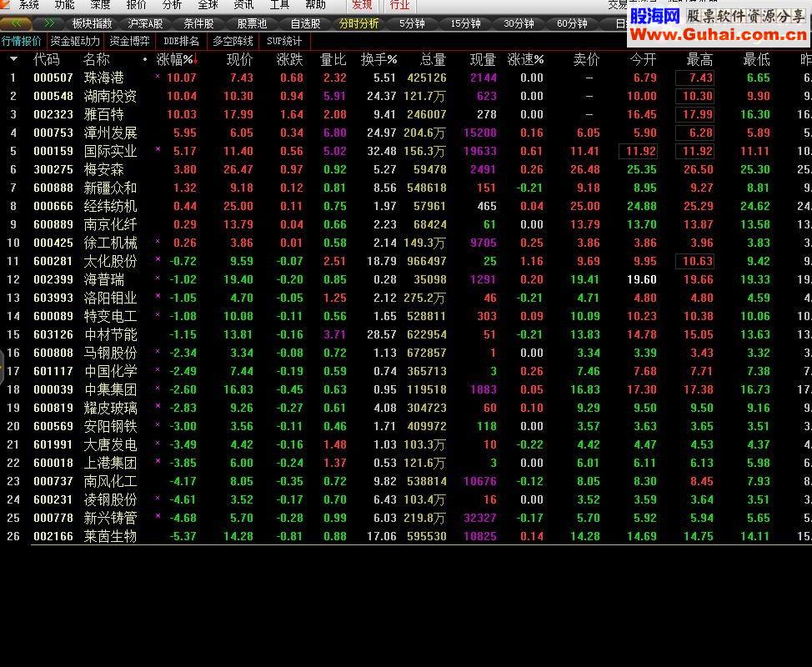
Task: Sort by the 今开 column header
Action: (x=643, y=59)
